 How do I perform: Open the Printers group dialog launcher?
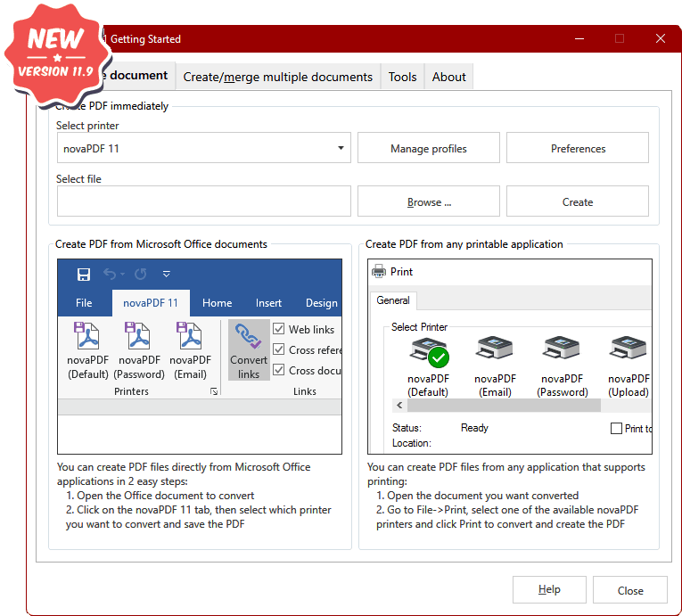(214, 391)
